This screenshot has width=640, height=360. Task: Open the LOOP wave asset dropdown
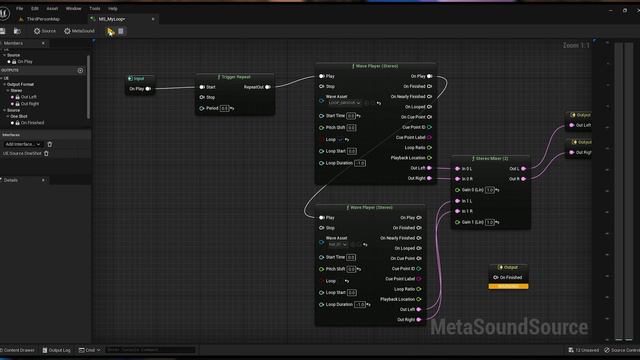pyautogui.click(x=344, y=103)
